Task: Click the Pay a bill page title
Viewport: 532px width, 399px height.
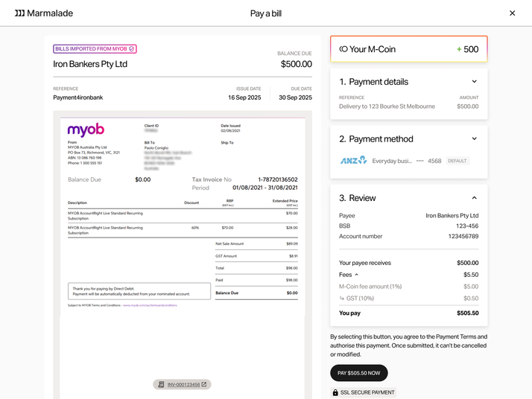Action: coord(266,13)
